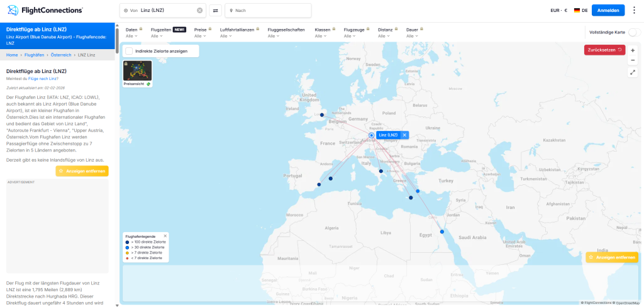The height and width of the screenshot is (307, 644).
Task: Click the swap origin and destination icon
Action: 215,11
